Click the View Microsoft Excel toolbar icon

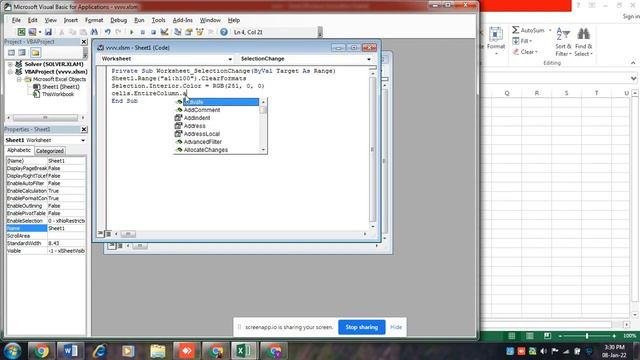click(21, 32)
